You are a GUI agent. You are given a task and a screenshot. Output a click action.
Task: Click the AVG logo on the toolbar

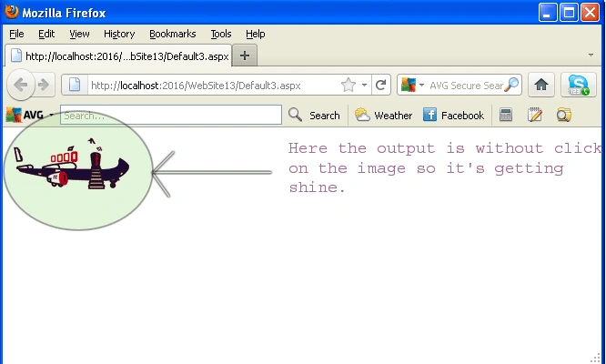coord(25,116)
